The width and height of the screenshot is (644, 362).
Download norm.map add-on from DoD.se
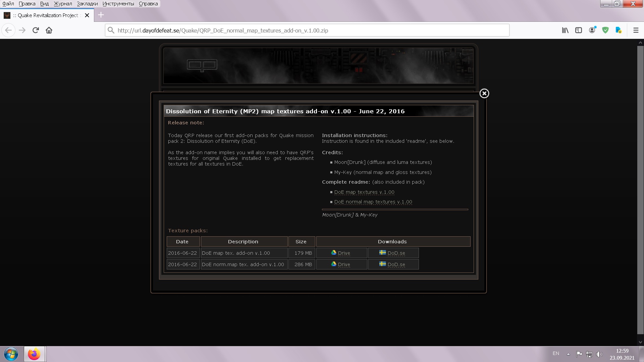click(x=392, y=264)
